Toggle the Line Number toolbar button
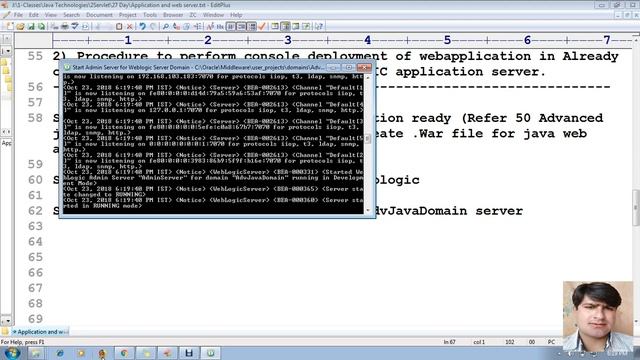The image size is (640, 360). [241, 27]
